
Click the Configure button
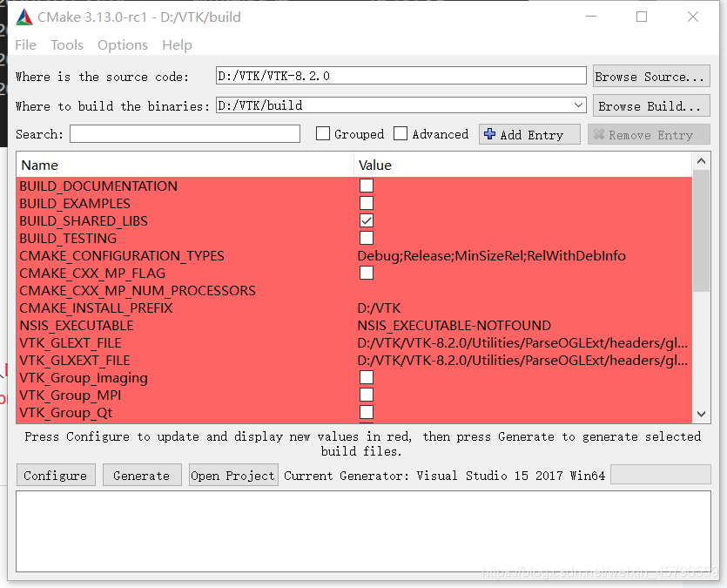56,476
